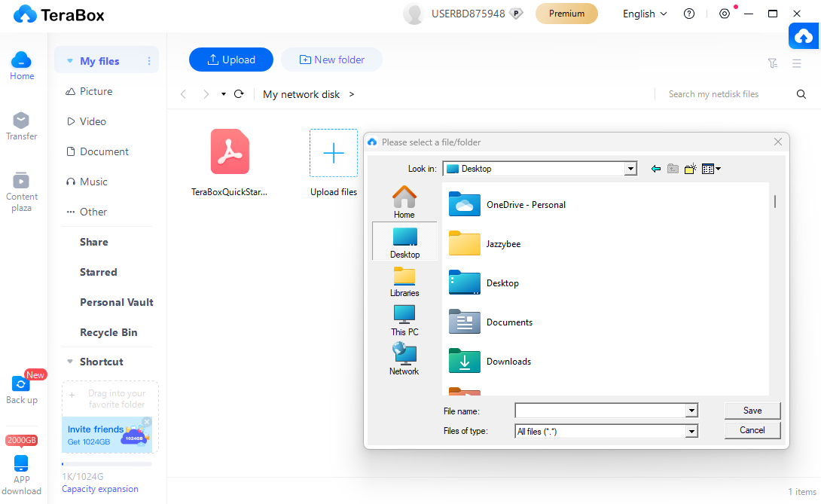
Task: Open the navigation history dropdown arrow
Action: [x=224, y=94]
